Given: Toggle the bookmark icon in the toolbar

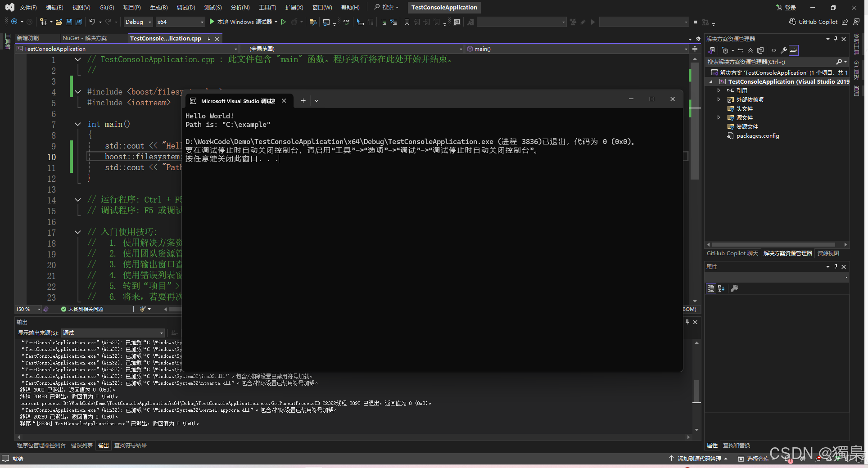Looking at the screenshot, I should tap(407, 22).
